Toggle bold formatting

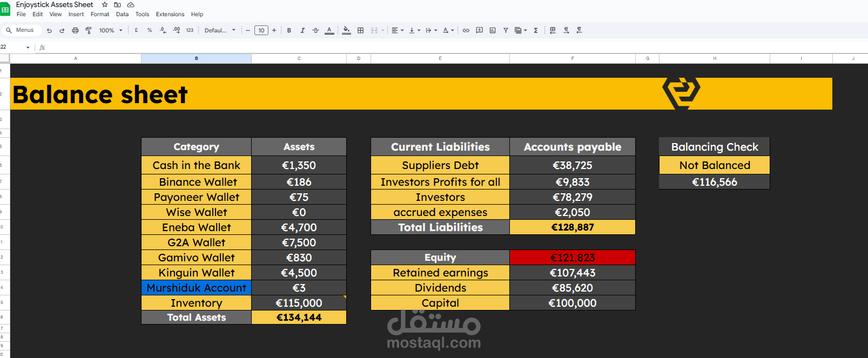click(289, 30)
